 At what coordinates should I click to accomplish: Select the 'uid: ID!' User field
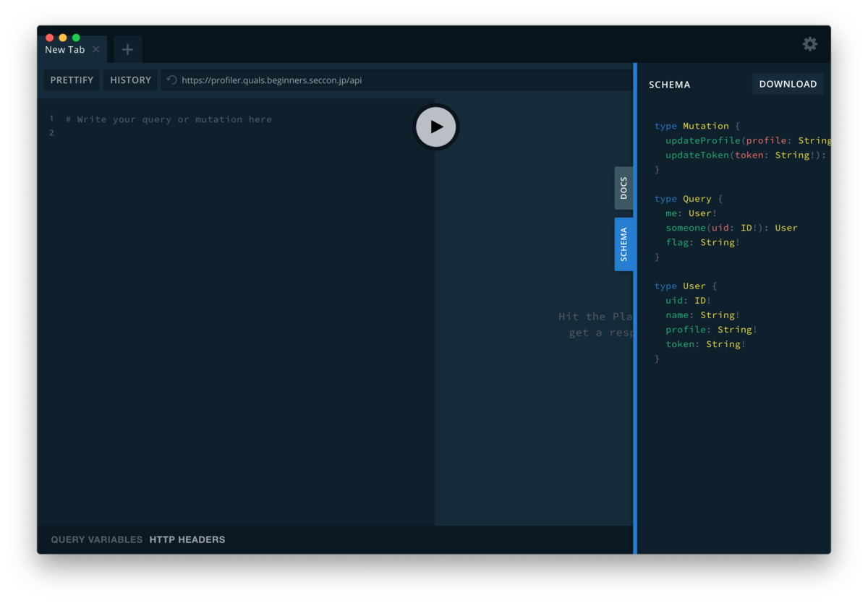[x=689, y=301]
